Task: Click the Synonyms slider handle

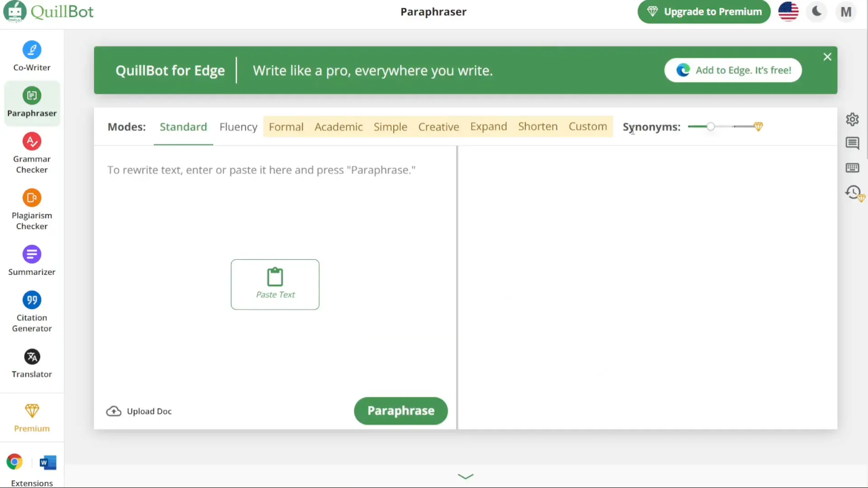Action: point(711,127)
